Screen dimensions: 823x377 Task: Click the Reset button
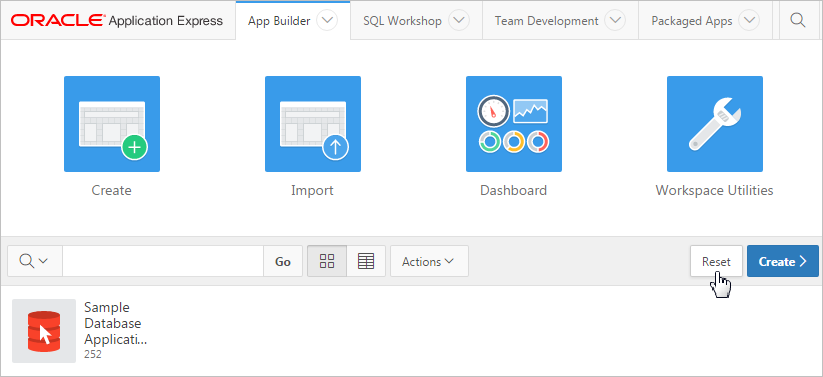click(716, 261)
